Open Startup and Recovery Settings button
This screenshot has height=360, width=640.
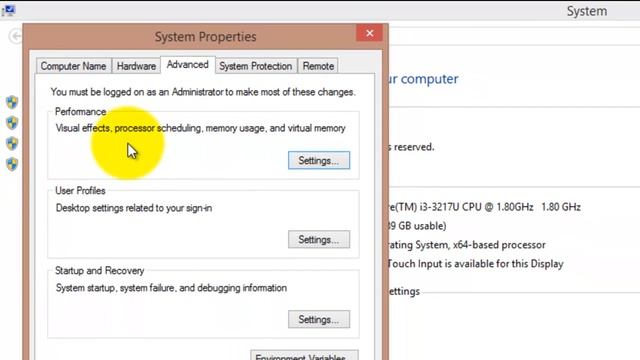click(319, 319)
